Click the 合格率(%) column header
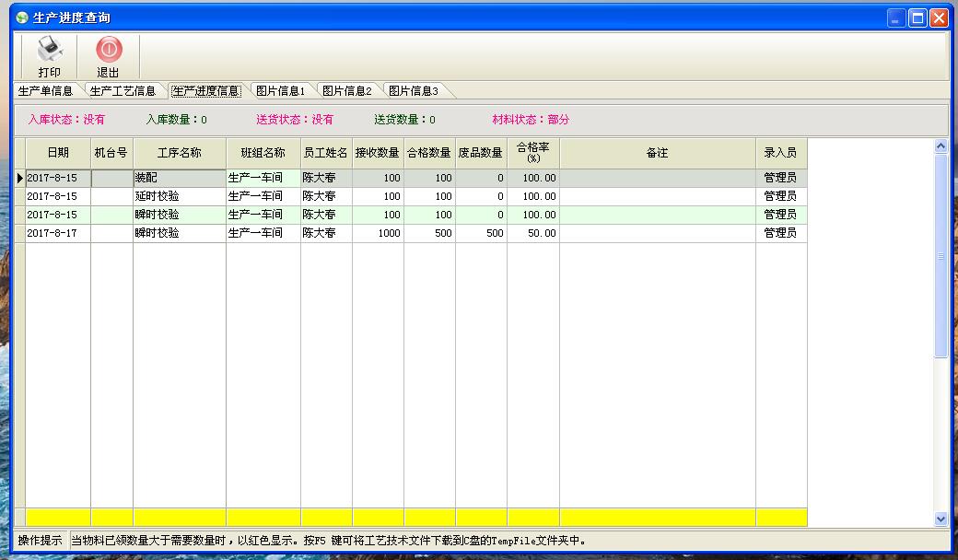 tap(532, 153)
